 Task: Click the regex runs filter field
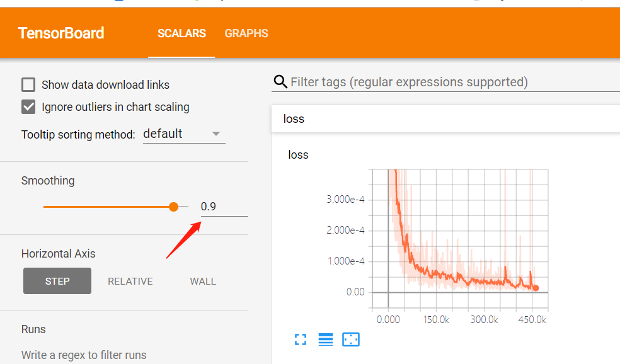pyautogui.click(x=83, y=355)
